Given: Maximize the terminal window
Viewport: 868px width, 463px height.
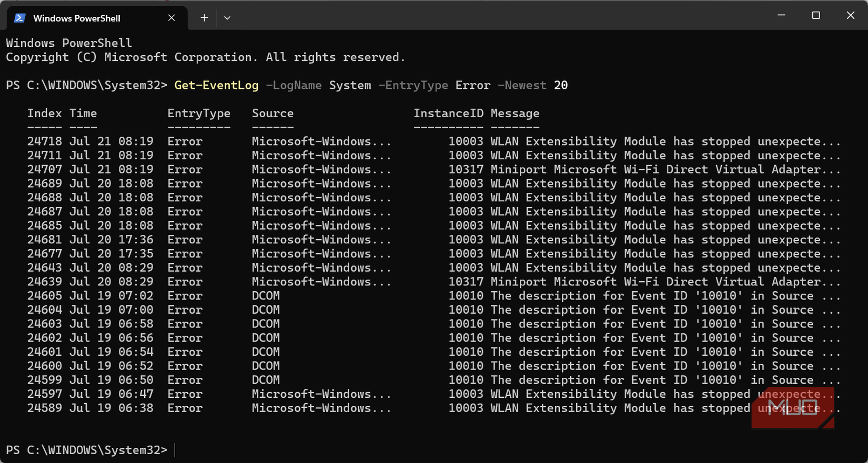Looking at the screenshot, I should (x=816, y=15).
